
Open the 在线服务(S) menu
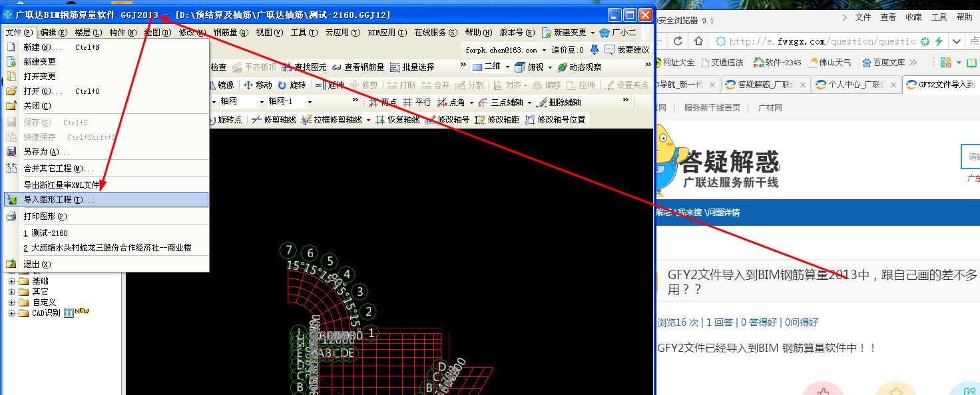[436, 32]
